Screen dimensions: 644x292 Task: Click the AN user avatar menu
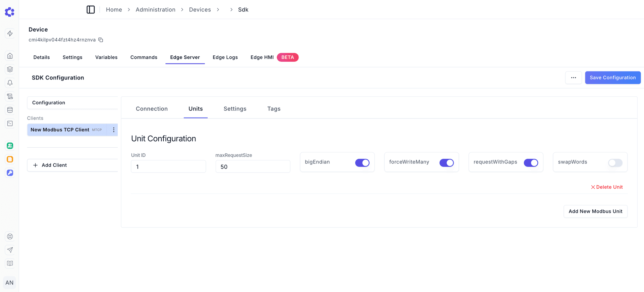(9, 283)
